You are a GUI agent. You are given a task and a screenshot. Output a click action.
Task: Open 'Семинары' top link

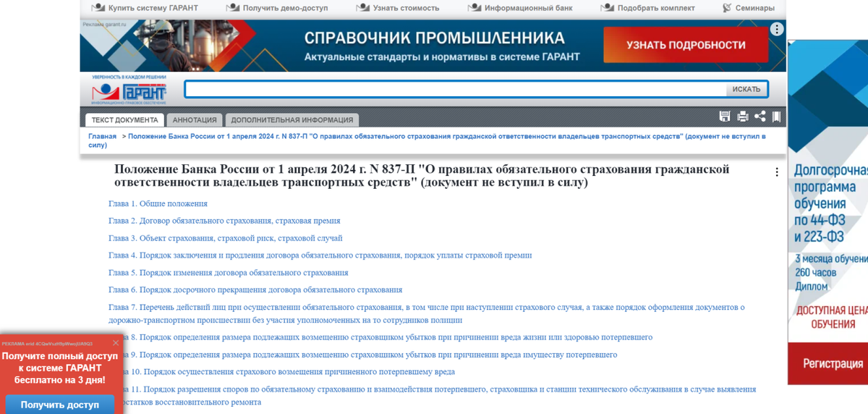click(x=749, y=8)
